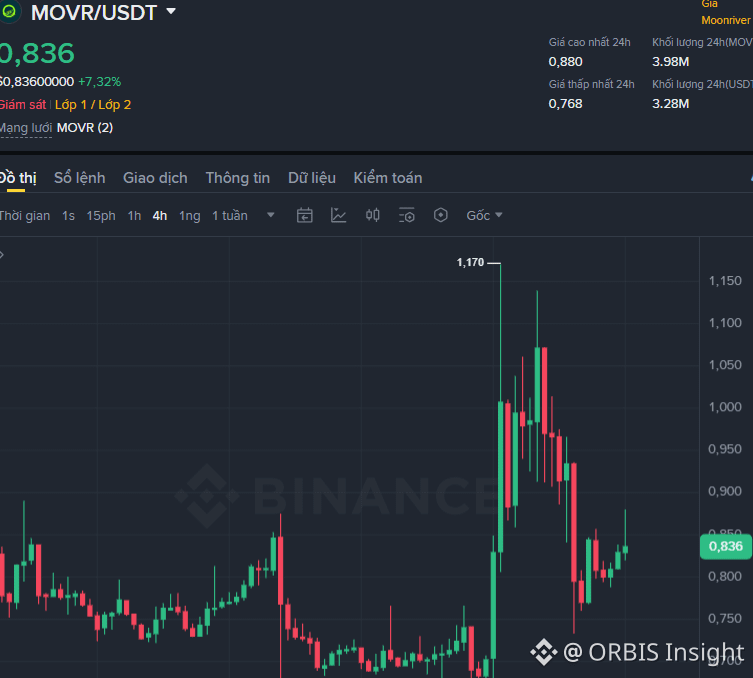This screenshot has width=753, height=678.
Task: Open the chart display settings icon
Action: (x=407, y=215)
